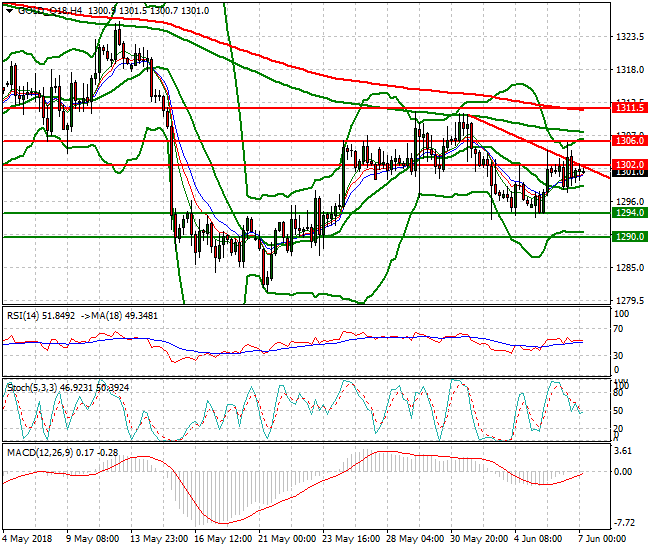Viewport: 650px width, 550px height.
Task: Click the RSI scale value 30
Action: [618, 355]
